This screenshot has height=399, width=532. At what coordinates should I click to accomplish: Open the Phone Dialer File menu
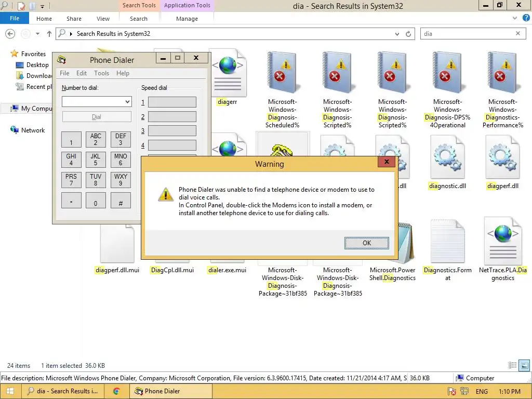pos(64,73)
